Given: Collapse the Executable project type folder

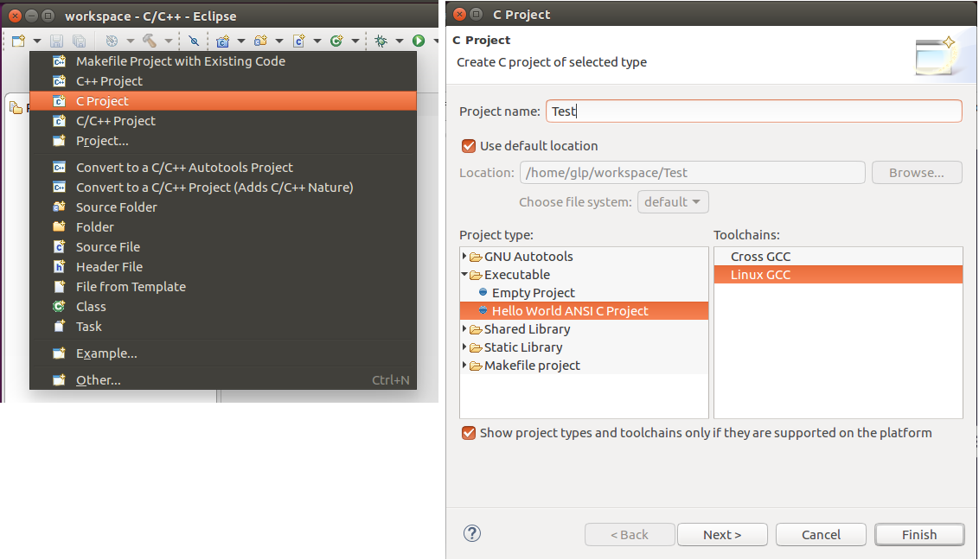Looking at the screenshot, I should pos(464,275).
